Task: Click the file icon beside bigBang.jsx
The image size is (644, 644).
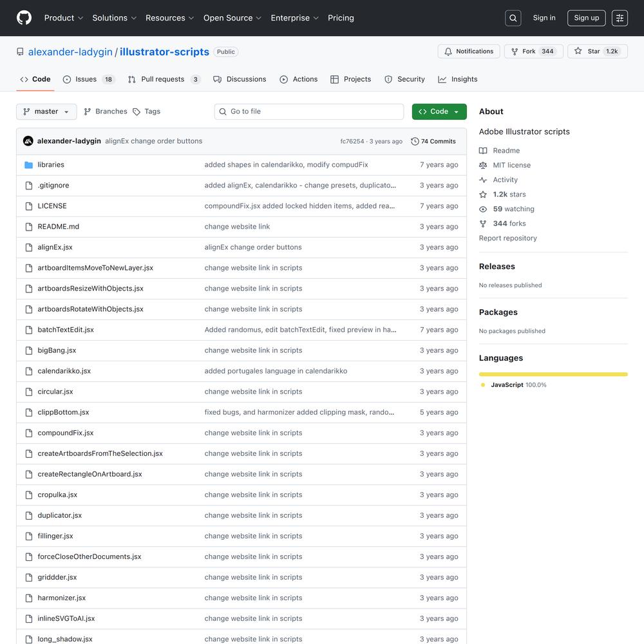Action: [x=29, y=350]
